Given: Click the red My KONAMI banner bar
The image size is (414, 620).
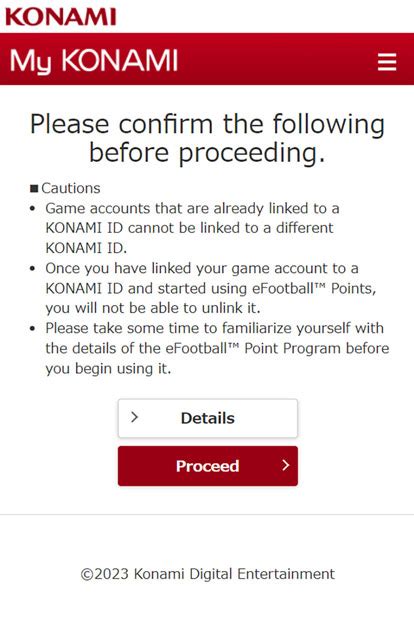Looking at the screenshot, I should pyautogui.click(x=207, y=59).
